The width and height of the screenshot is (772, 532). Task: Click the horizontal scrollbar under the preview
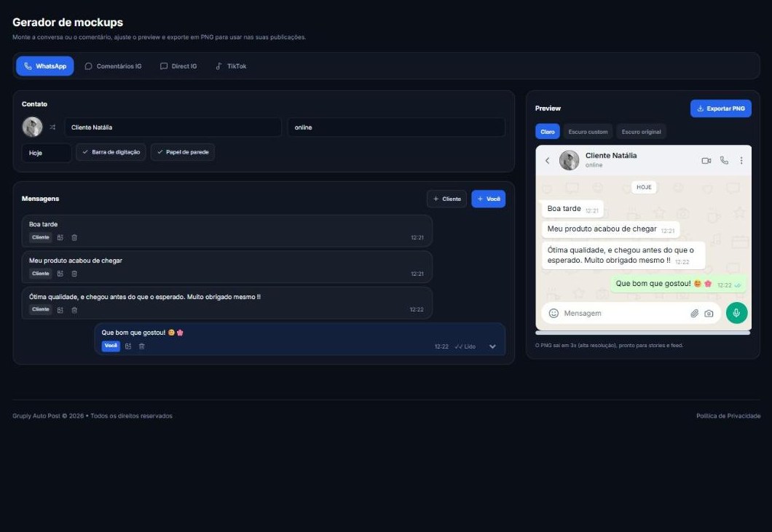[643, 333]
